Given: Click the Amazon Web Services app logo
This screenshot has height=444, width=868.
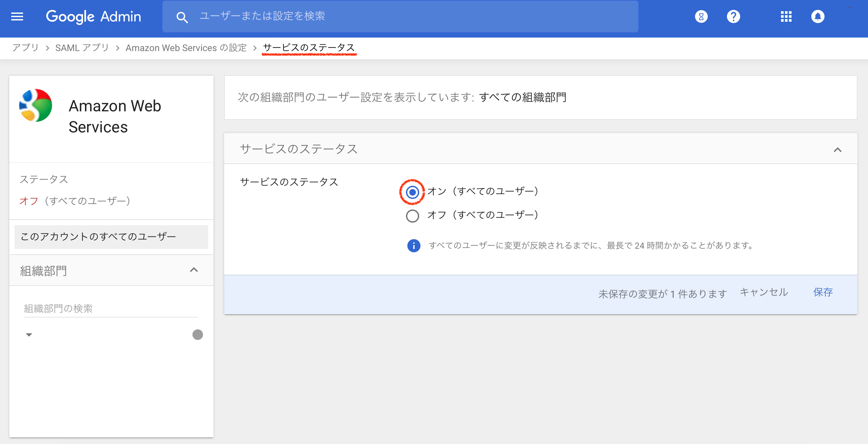Looking at the screenshot, I should point(36,105).
